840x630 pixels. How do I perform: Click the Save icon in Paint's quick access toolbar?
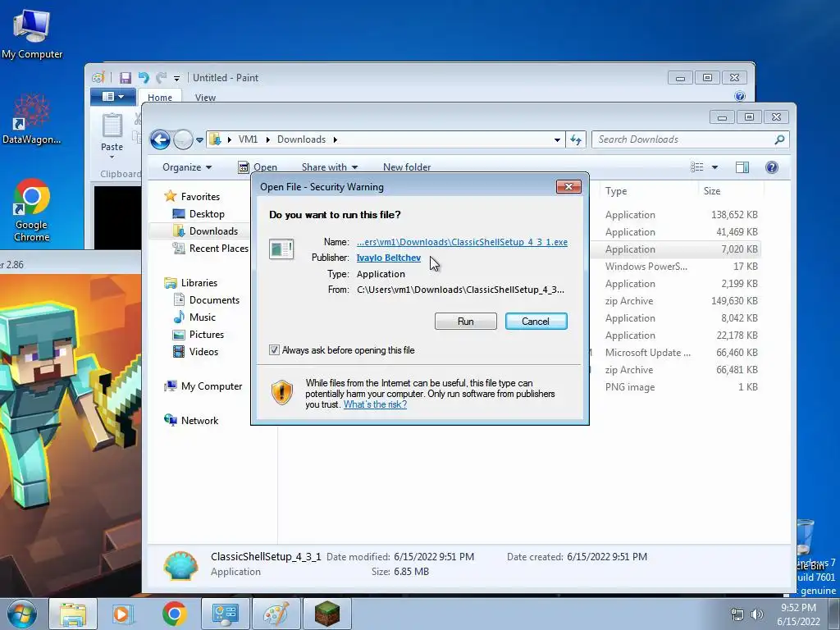(126, 78)
